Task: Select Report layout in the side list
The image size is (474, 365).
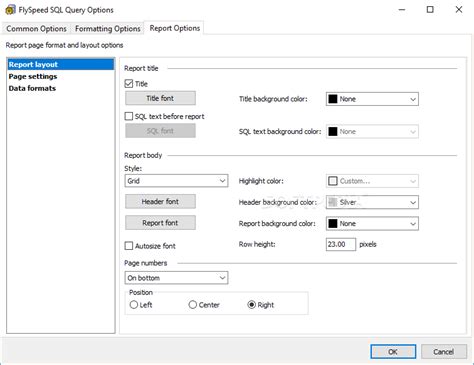Action: 61,64
